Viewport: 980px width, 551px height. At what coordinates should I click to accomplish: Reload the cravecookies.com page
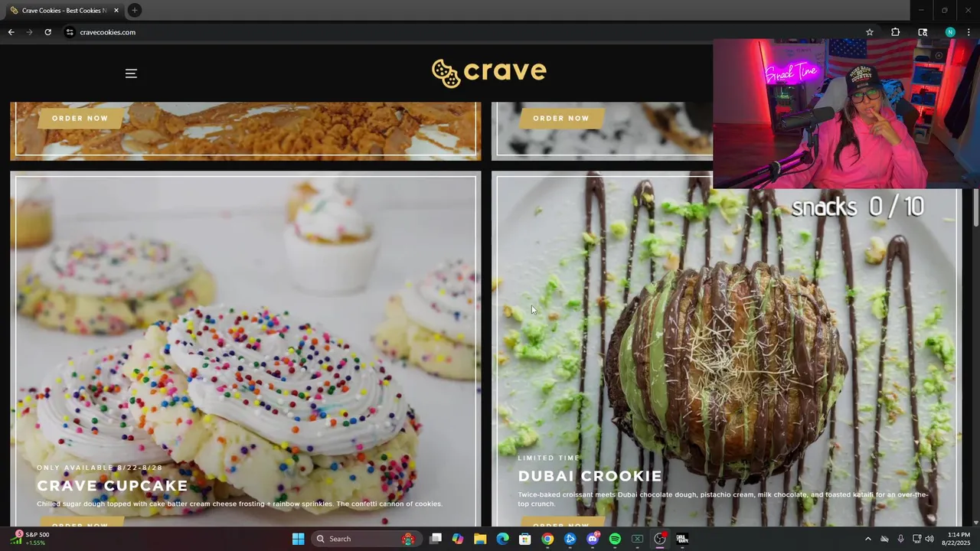click(47, 32)
